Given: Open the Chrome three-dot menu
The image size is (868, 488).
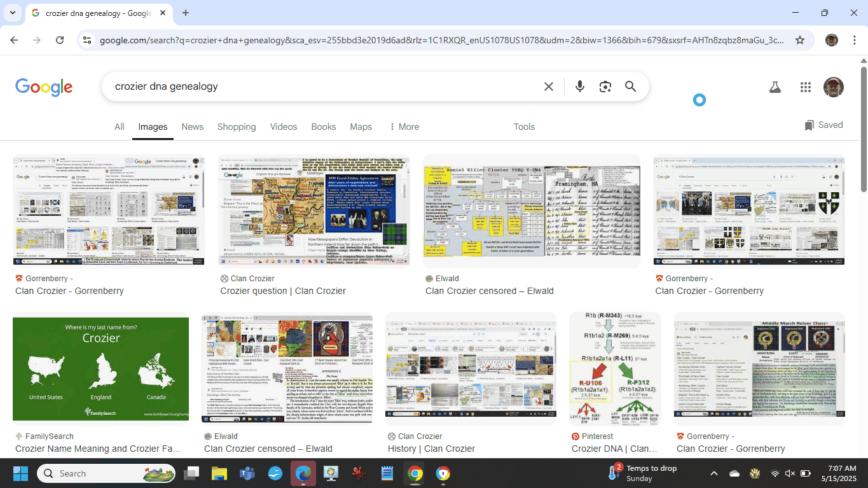Looking at the screenshot, I should (853, 40).
